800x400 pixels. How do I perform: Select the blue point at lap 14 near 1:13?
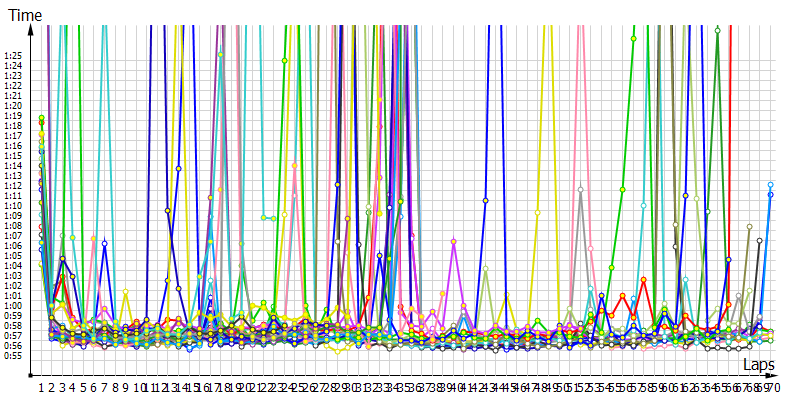tap(178, 168)
